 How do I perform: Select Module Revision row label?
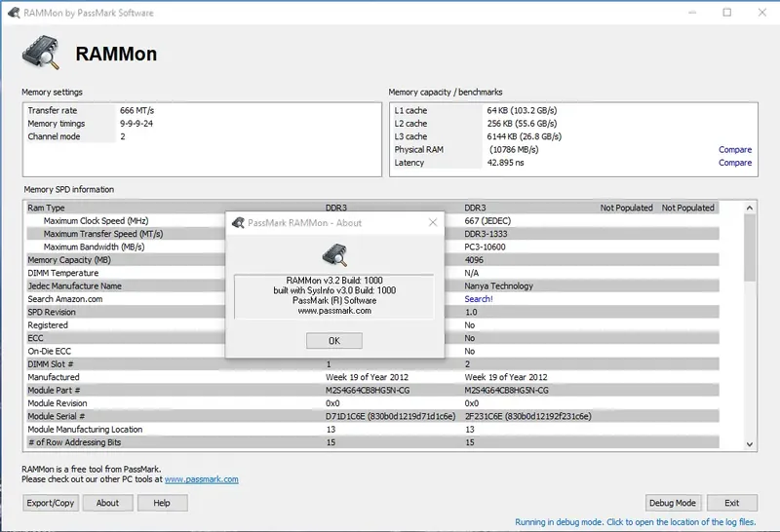pos(58,403)
